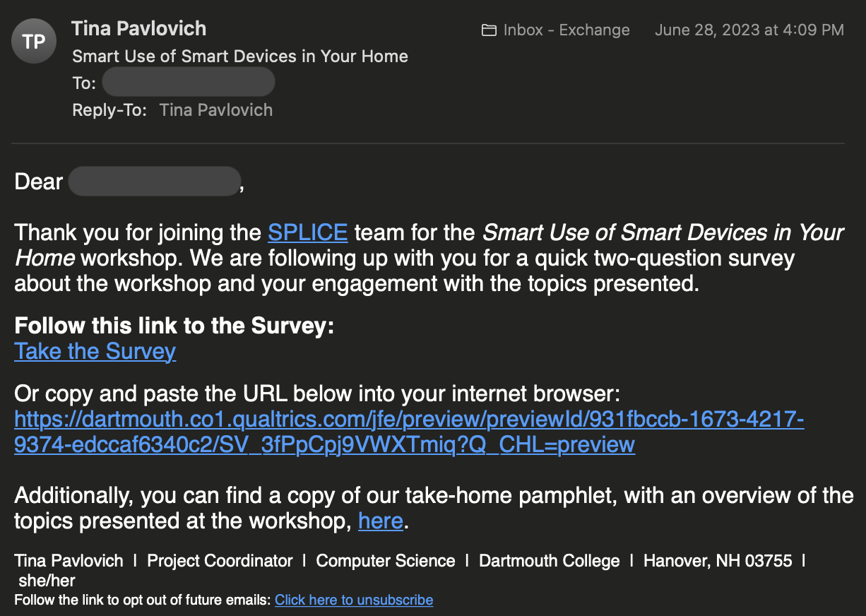Click the folder icon beside Inbox - Exchange
The width and height of the screenshot is (866, 616).
pos(490,30)
